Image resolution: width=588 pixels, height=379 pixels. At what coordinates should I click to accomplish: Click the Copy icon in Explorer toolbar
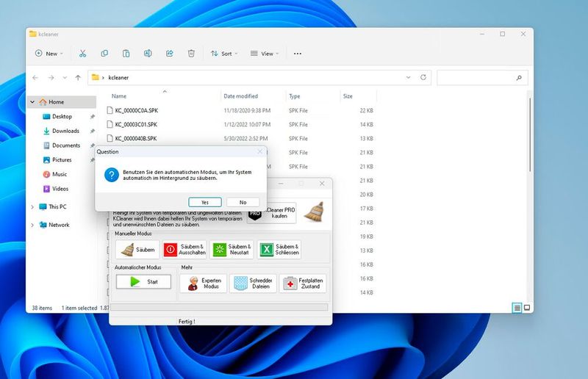tap(104, 54)
